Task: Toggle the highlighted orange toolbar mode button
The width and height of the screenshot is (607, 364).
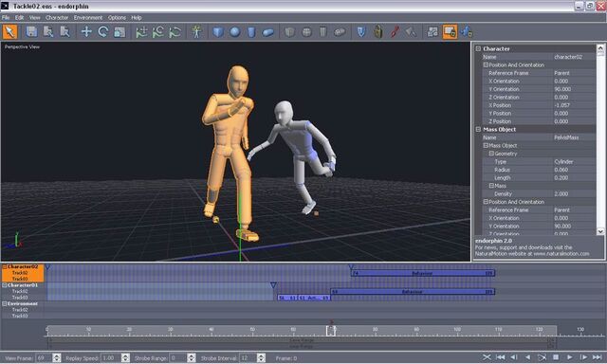Action: 450,31
